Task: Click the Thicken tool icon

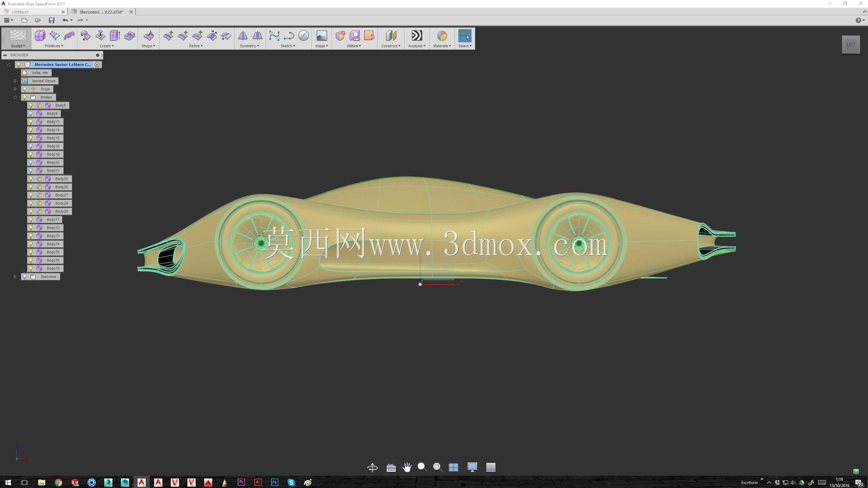Action: click(x=129, y=35)
